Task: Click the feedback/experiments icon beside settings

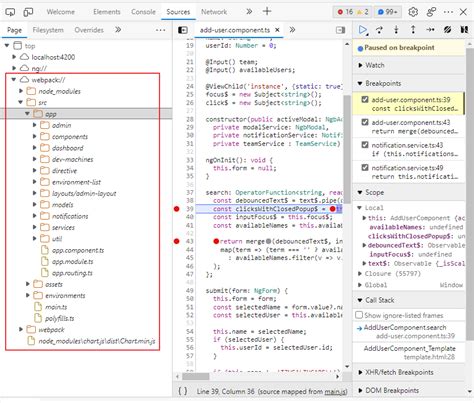Action: (x=431, y=12)
